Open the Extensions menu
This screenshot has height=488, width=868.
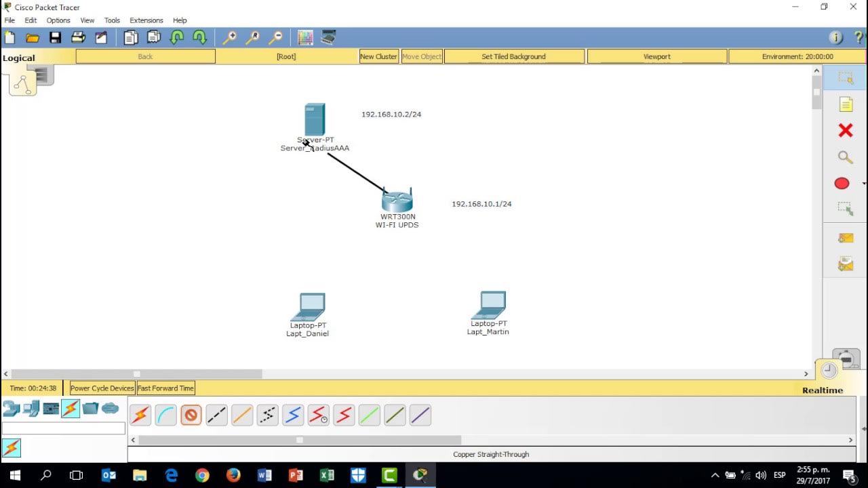(146, 20)
